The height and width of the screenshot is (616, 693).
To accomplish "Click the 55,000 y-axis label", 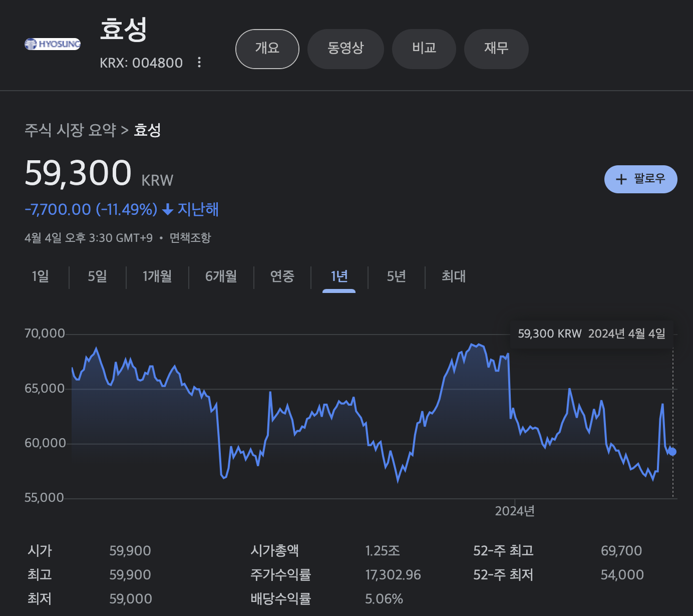I will point(45,498).
